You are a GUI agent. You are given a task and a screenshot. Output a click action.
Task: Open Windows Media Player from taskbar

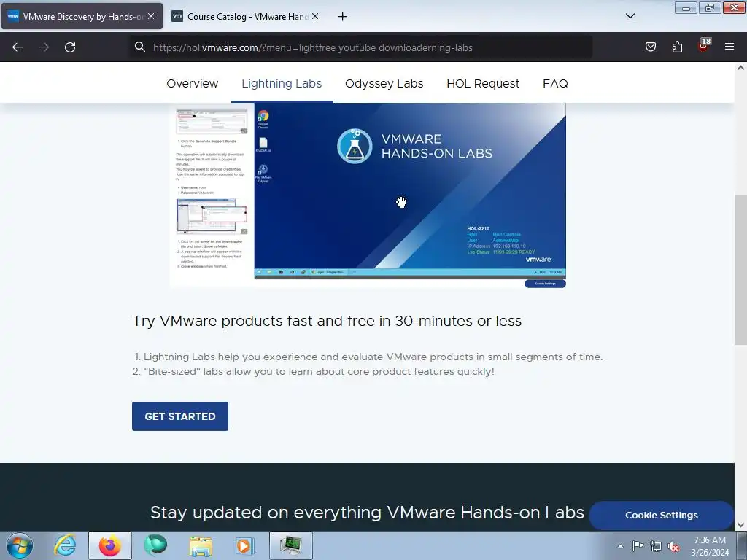(245, 545)
